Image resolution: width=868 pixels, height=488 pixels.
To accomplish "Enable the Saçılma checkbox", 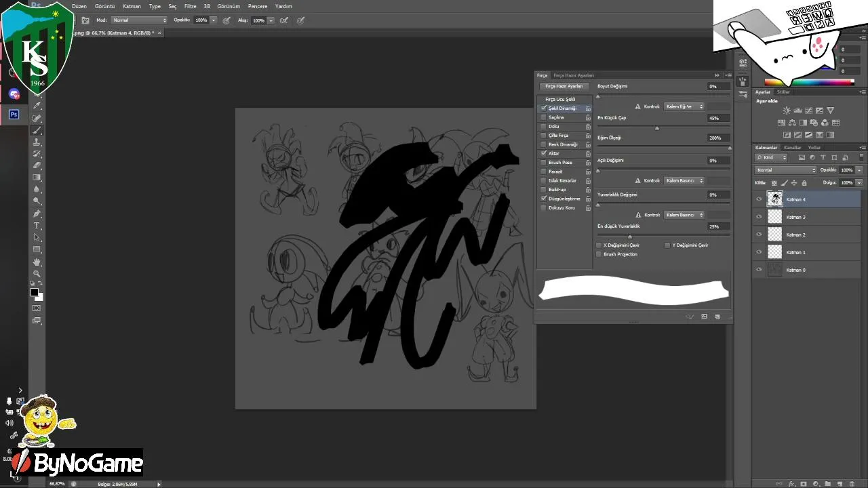I will [x=544, y=117].
